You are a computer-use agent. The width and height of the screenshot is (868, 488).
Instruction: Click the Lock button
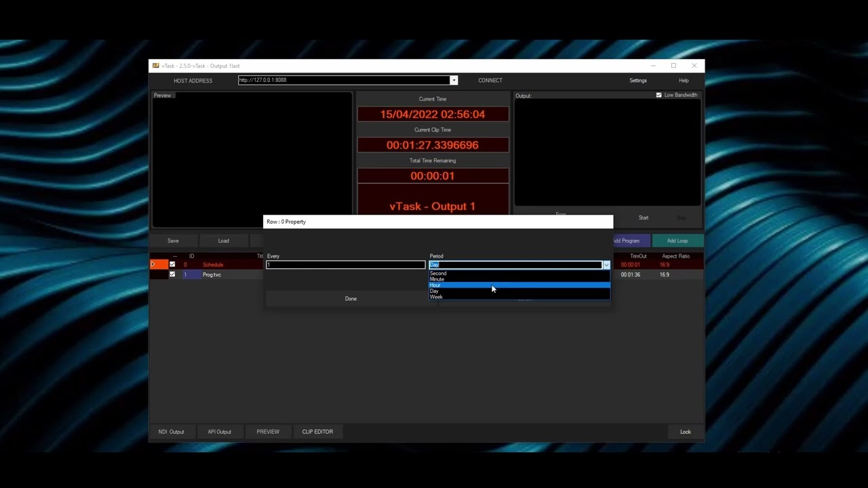pyautogui.click(x=686, y=432)
